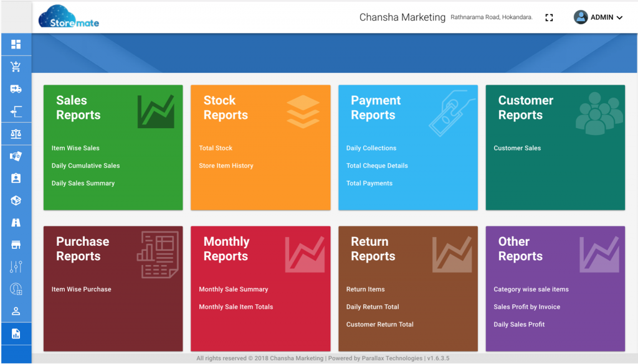The width and height of the screenshot is (638, 364).
Task: Click the Storemate logo
Action: click(x=69, y=17)
